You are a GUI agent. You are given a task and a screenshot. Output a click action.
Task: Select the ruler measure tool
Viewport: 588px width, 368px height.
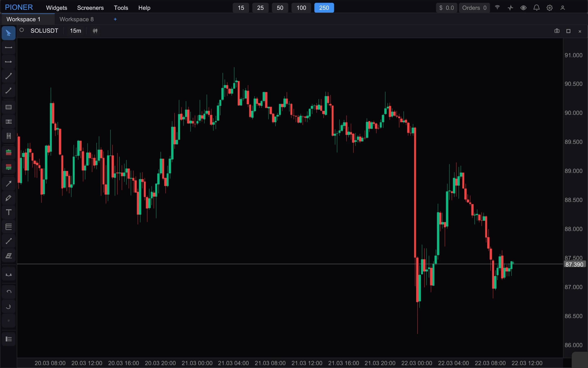[9, 241]
